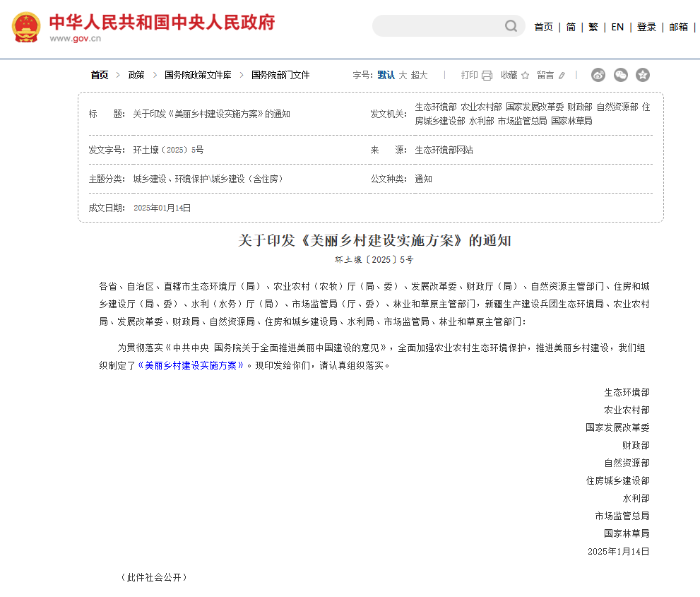Select the 大 font size option
Image resolution: width=700 pixels, height=597 pixels.
tap(403, 75)
